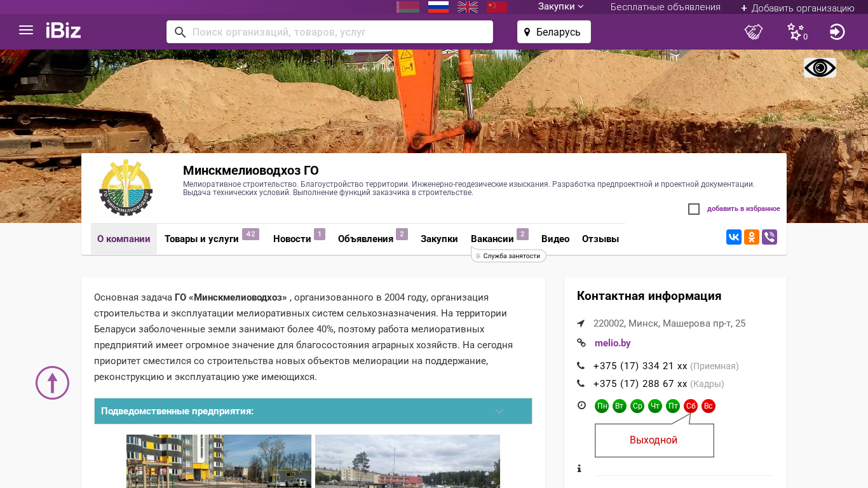Open the melio.by website link
This screenshot has width=868, height=488.
(613, 343)
